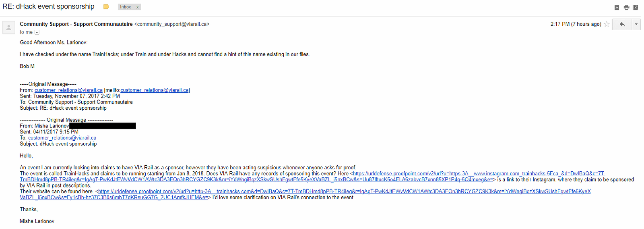Expand recipient details next to 'to me'

(37, 32)
